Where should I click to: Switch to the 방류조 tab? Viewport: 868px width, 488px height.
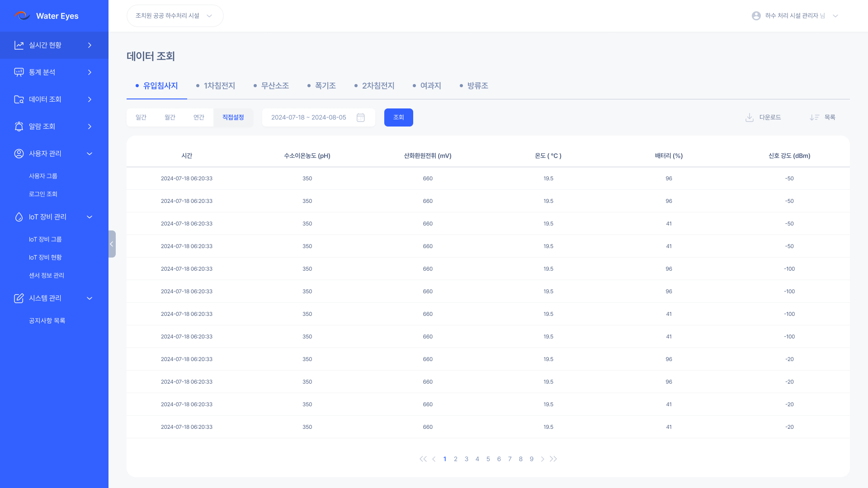(477, 86)
